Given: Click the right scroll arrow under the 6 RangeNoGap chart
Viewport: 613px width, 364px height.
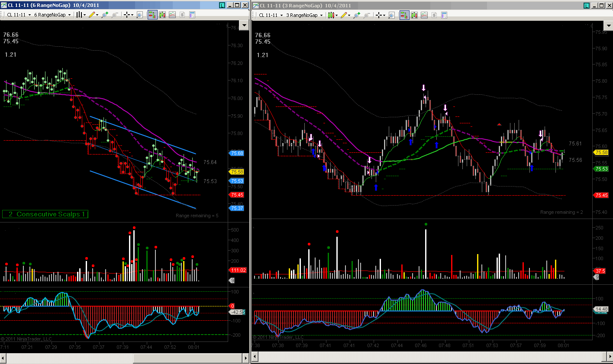Looking at the screenshot, I should tap(246, 358).
